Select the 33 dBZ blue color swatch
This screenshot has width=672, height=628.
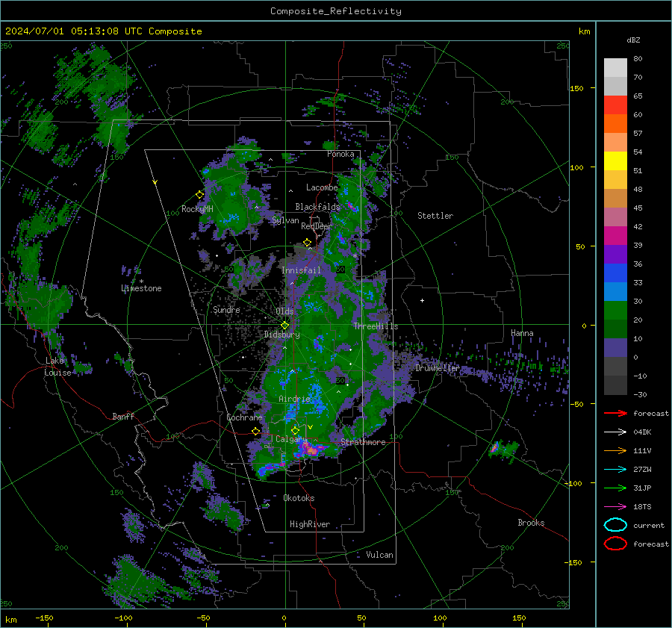(615, 291)
